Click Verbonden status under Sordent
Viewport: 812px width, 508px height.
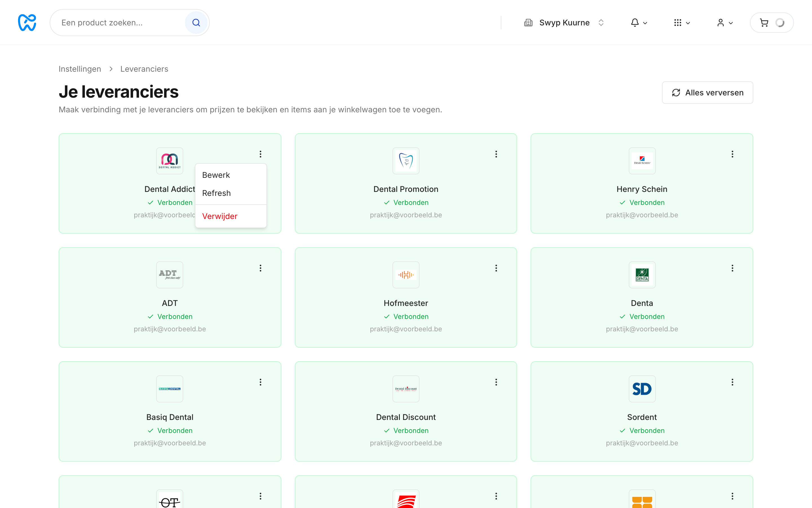click(642, 430)
